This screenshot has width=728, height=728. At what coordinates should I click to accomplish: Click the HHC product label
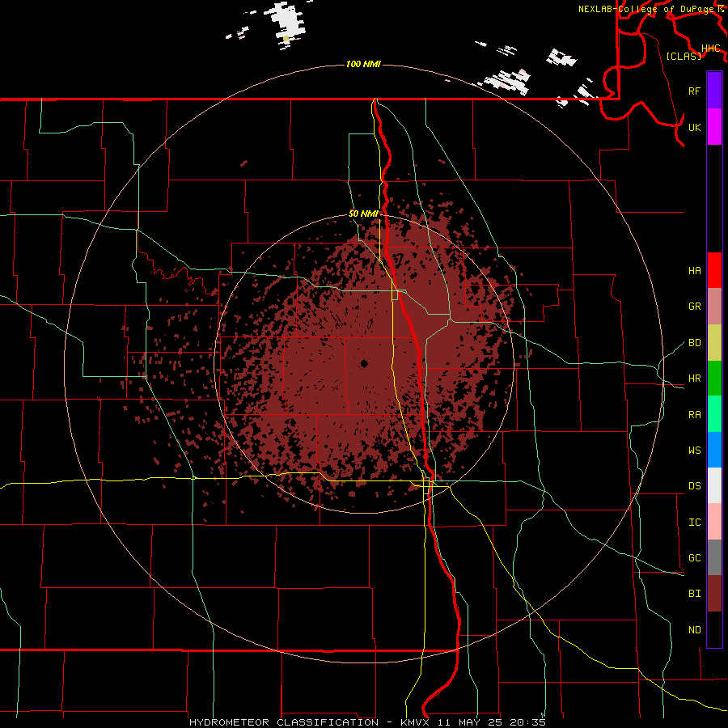(710, 49)
